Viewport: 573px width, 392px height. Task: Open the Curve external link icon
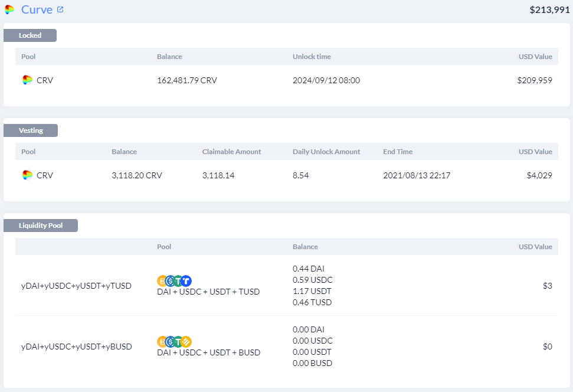pos(60,9)
